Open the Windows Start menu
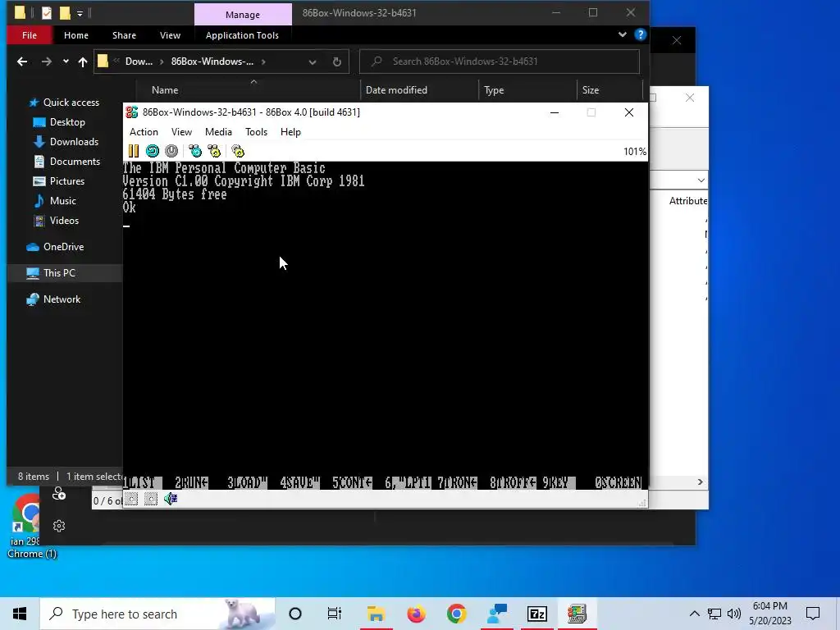 click(20, 614)
